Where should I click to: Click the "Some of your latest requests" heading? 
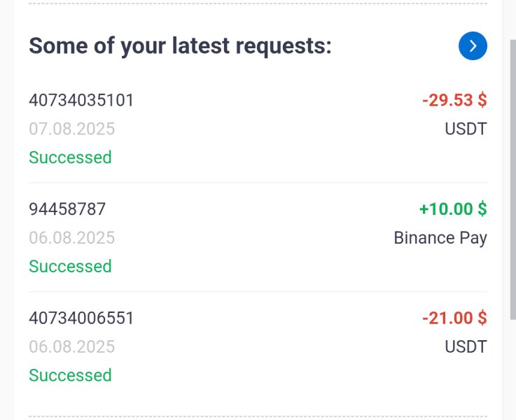click(180, 46)
